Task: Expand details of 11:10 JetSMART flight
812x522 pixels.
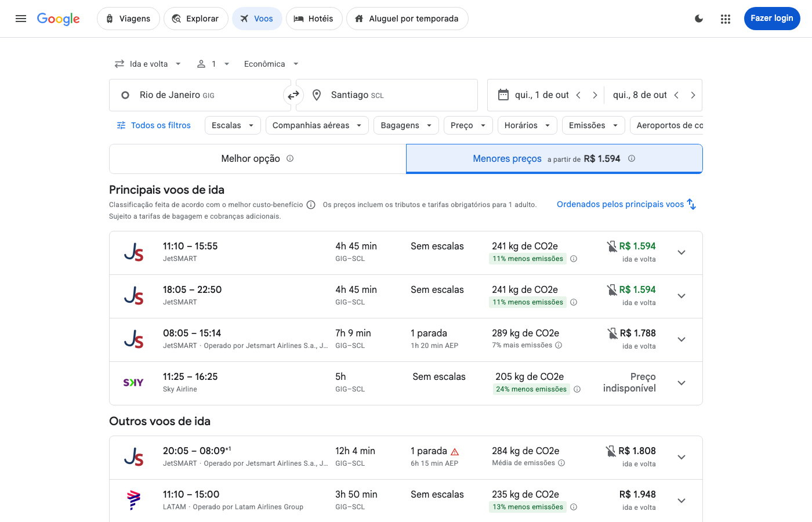Action: tap(681, 252)
